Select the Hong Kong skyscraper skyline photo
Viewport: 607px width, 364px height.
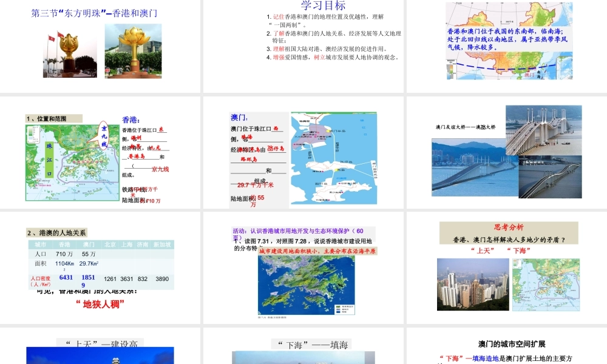[x=473, y=285]
